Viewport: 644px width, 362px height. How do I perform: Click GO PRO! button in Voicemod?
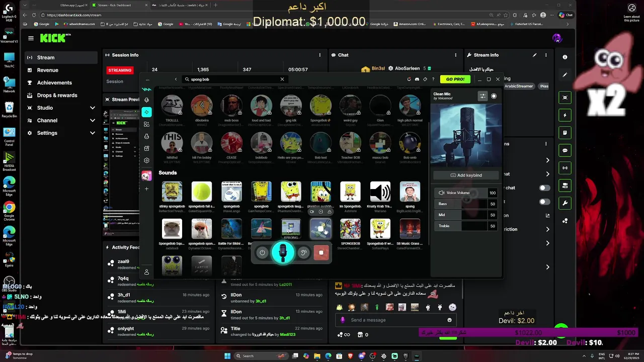click(x=455, y=79)
